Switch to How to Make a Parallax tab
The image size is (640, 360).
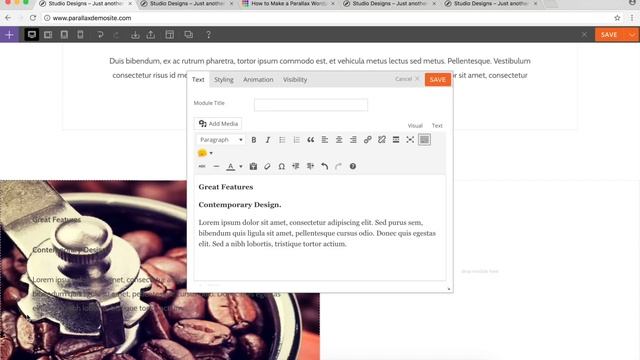coord(288,4)
